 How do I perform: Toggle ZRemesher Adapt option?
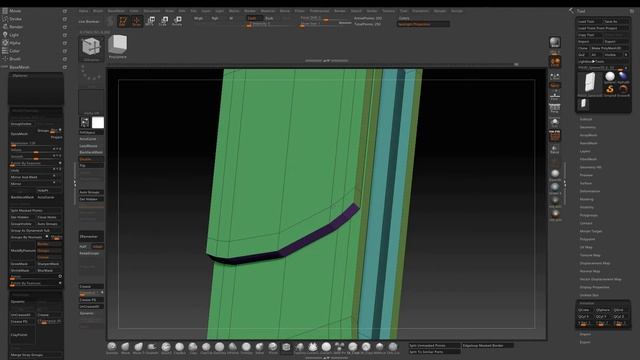click(97, 247)
